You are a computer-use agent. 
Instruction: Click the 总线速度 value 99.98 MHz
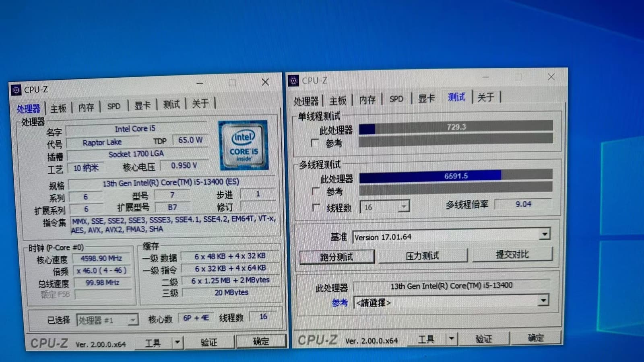click(x=102, y=282)
